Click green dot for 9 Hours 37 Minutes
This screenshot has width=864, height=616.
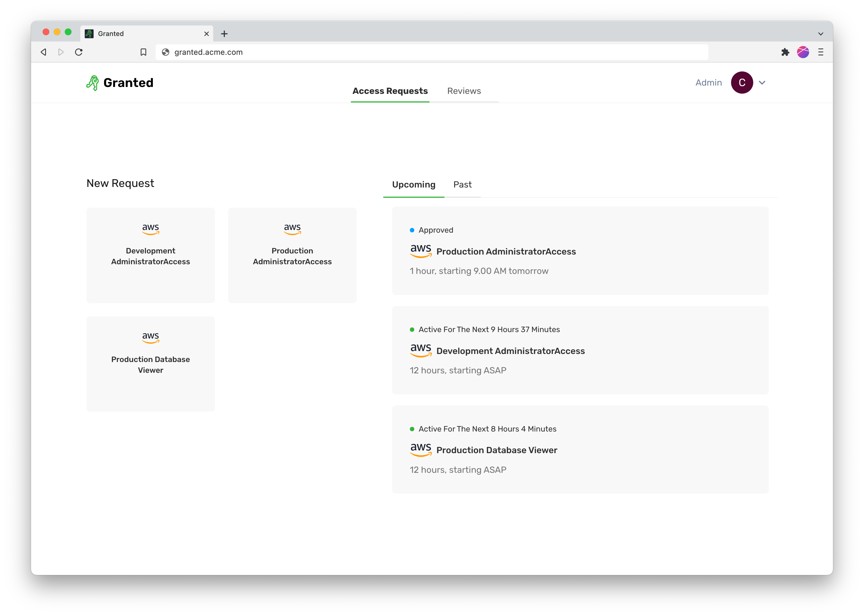coord(412,330)
